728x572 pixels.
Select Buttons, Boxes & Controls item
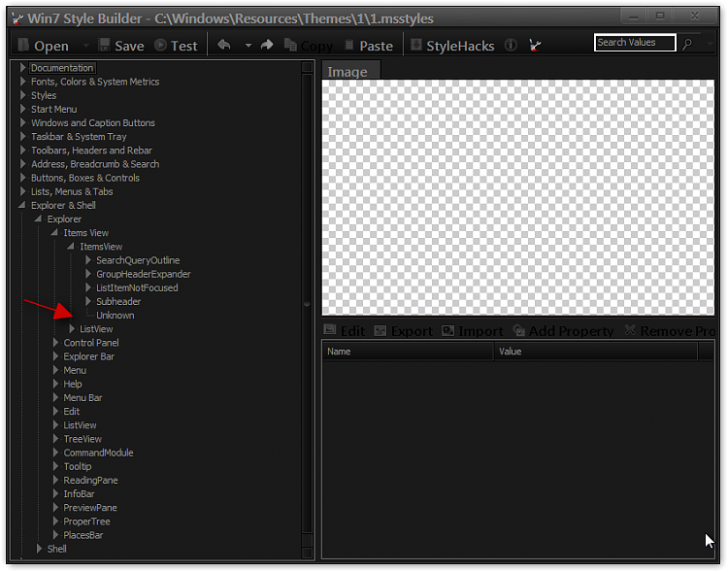click(x=85, y=178)
